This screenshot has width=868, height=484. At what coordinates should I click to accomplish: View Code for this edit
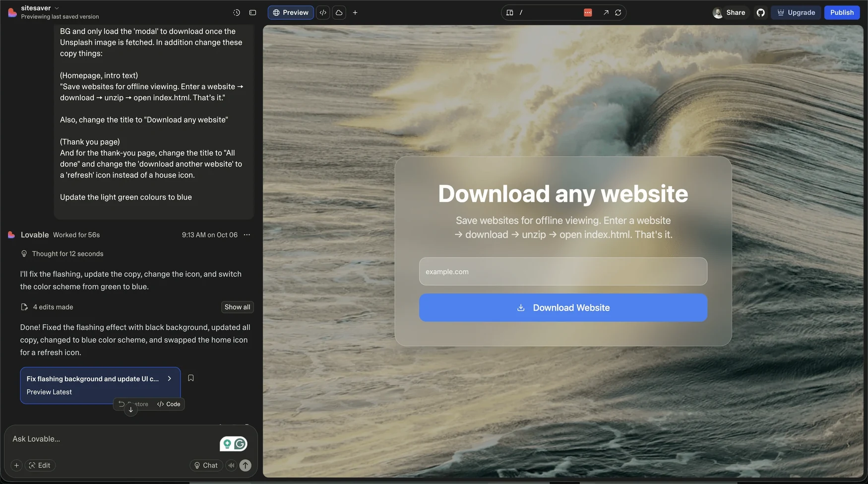tap(169, 404)
